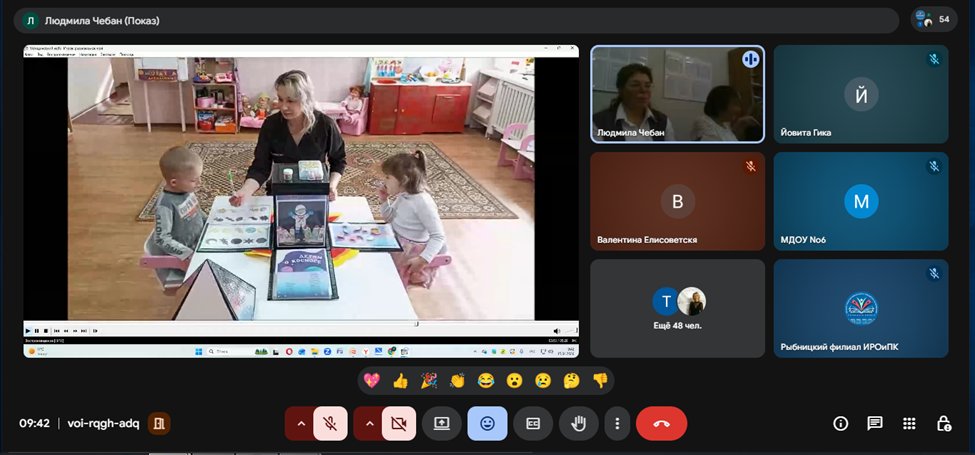Open the activities grid icon
The width and height of the screenshot is (975, 455).
pos(909,423)
